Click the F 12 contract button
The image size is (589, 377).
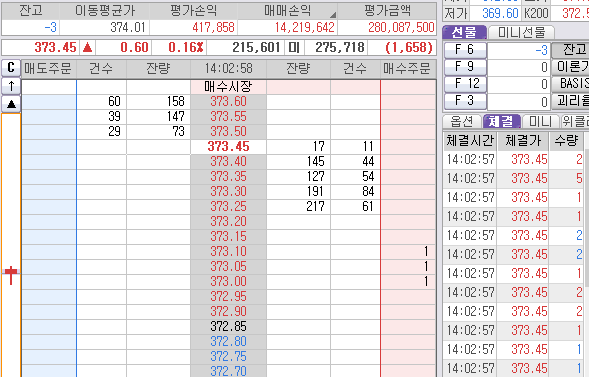pos(465,84)
